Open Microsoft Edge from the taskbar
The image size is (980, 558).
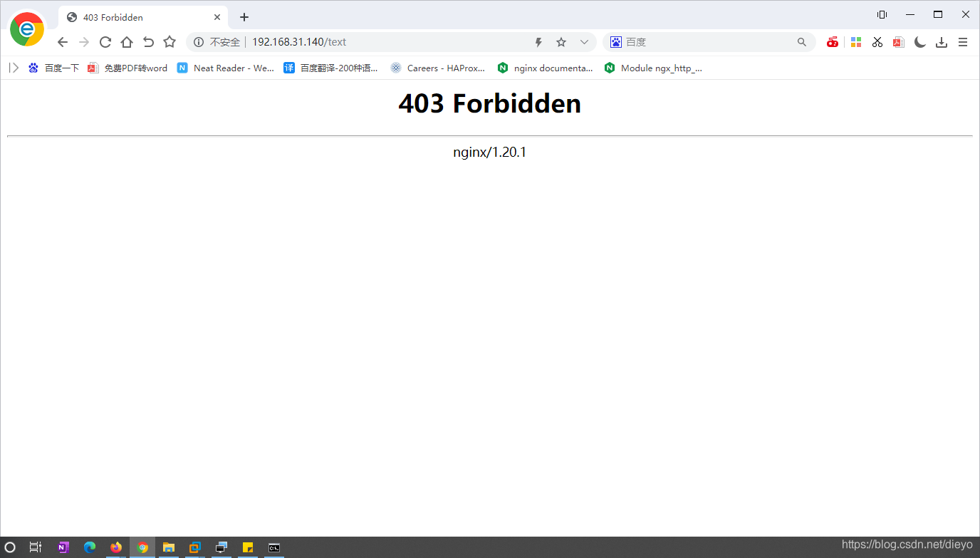pyautogui.click(x=90, y=547)
